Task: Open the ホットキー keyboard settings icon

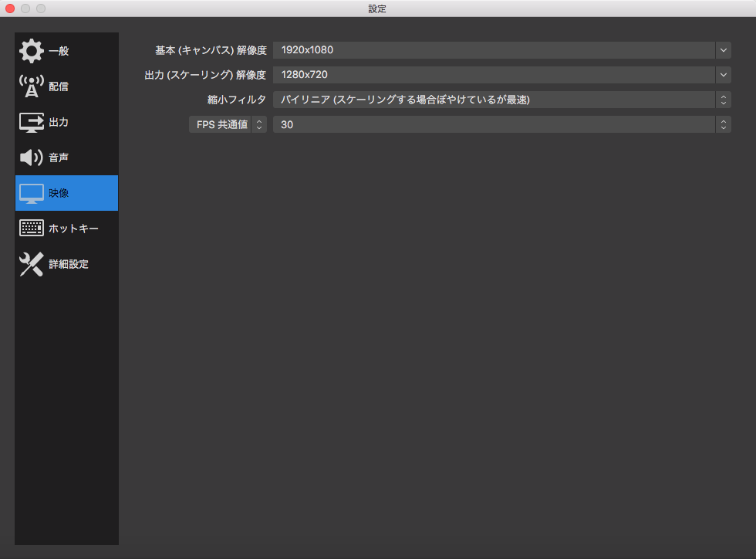Action: coord(31,228)
